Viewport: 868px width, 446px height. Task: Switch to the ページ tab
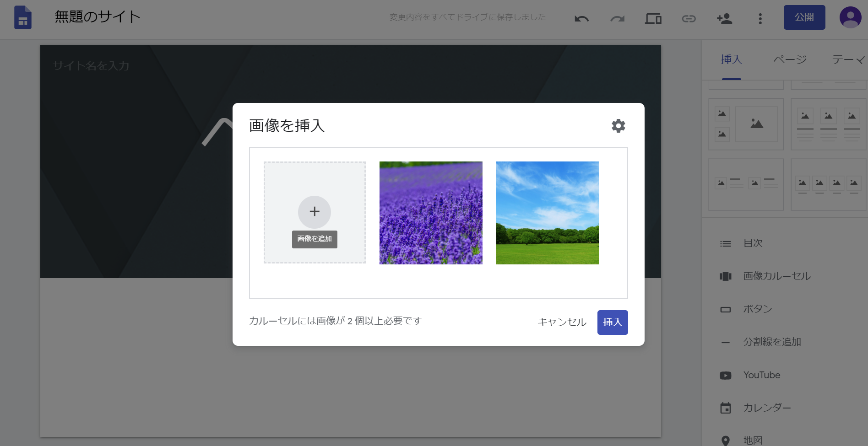tap(790, 59)
